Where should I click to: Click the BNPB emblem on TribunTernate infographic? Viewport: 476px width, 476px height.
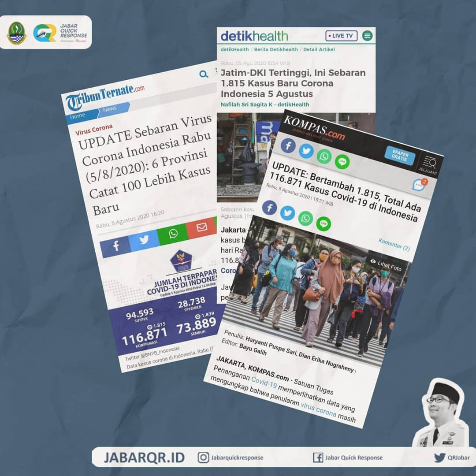181,260
